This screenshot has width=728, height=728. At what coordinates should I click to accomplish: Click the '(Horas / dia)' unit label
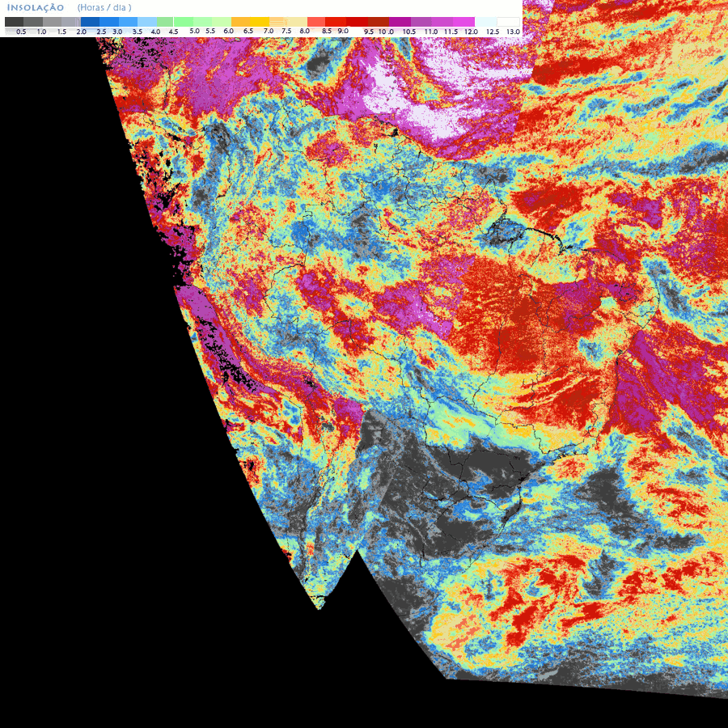click(x=104, y=7)
